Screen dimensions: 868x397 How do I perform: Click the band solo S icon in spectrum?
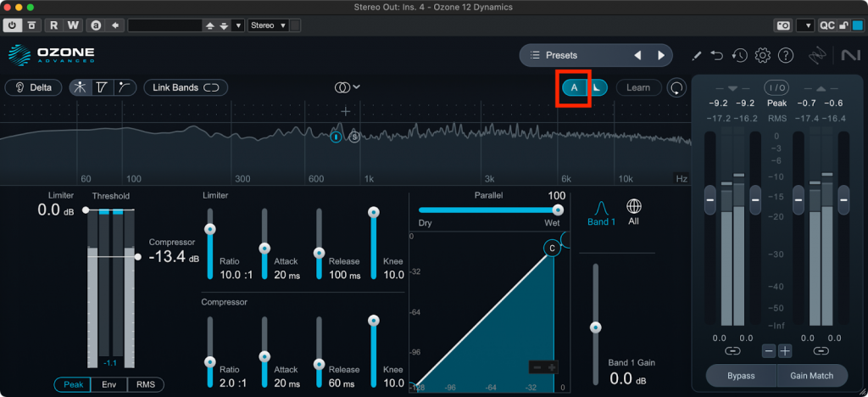(354, 136)
